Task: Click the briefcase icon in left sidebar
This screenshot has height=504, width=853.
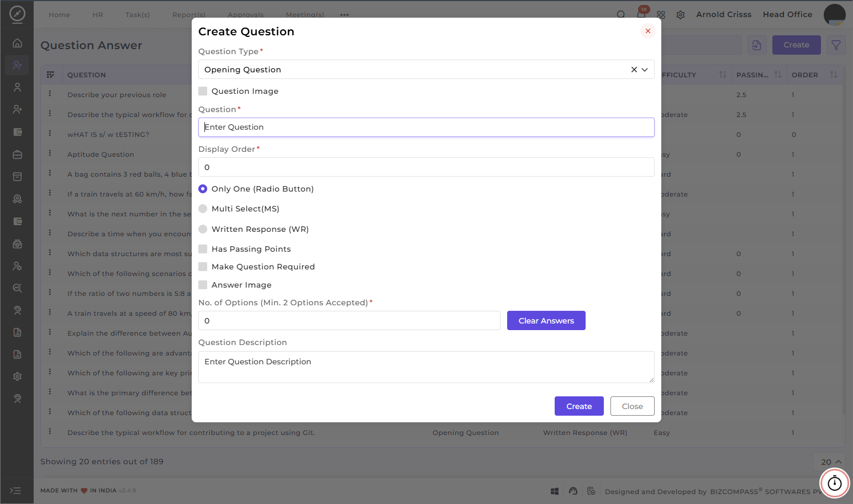Action: click(17, 155)
